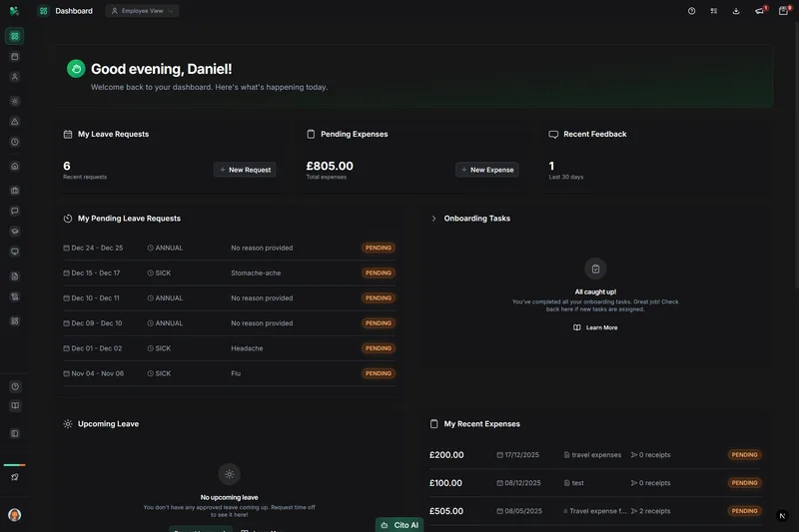Click the Stomache-ache reason text
Image resolution: width=799 pixels, height=532 pixels.
click(256, 272)
